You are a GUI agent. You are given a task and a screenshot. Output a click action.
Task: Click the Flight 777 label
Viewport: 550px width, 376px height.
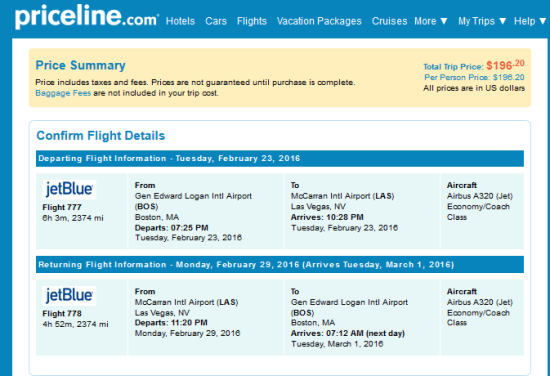click(62, 207)
